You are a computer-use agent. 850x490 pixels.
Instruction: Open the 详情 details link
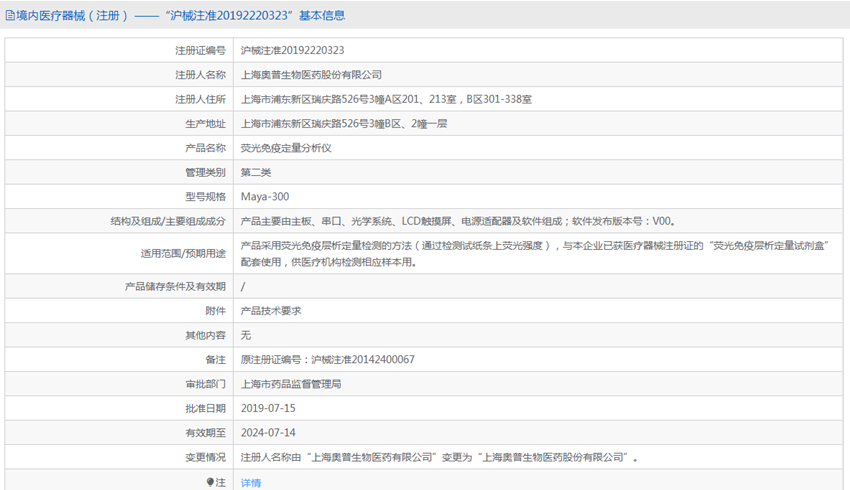point(251,482)
